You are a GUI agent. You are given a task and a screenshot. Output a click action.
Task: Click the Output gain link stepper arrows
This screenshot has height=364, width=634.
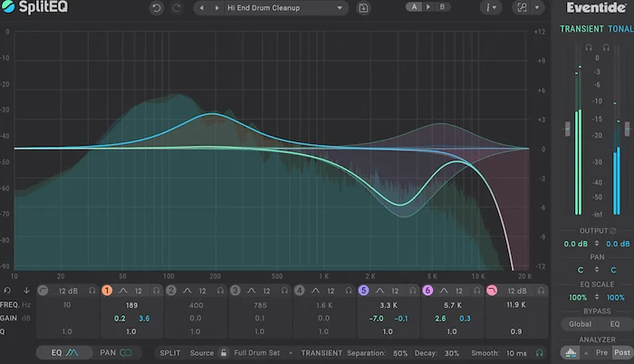pyautogui.click(x=596, y=244)
